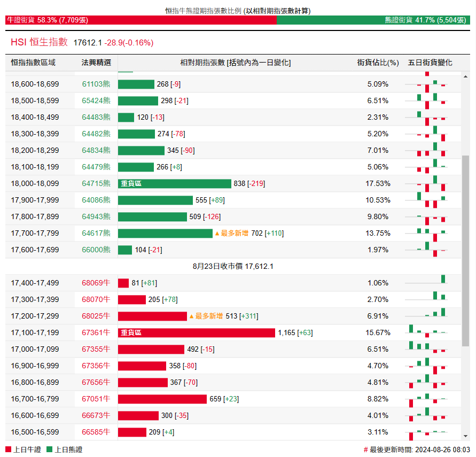Click the orange 最多新增 marker in the 17,200-17,299 row
476x457 pixels.
pyautogui.click(x=206, y=316)
